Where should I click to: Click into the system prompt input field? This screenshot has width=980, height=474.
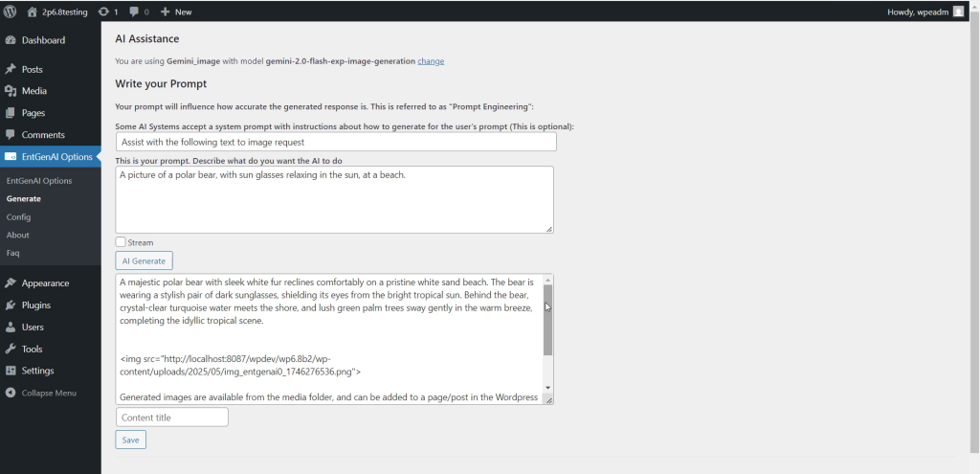336,142
